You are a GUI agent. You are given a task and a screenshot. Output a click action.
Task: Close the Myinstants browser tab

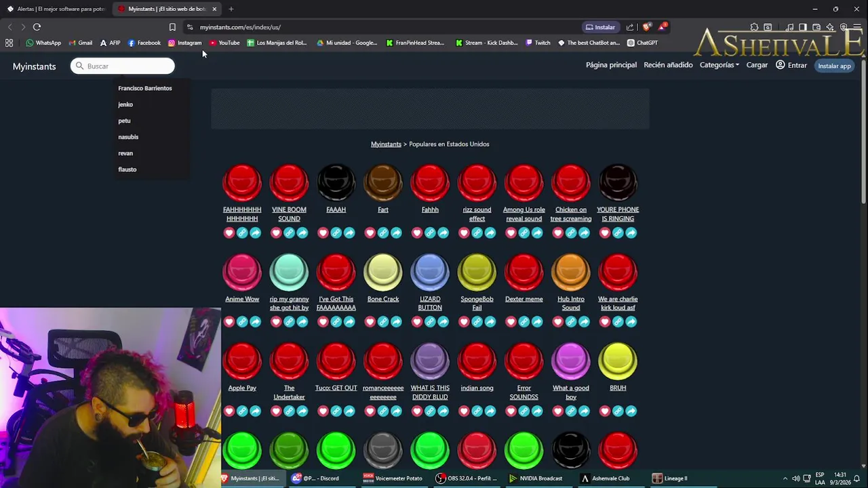[x=214, y=9]
